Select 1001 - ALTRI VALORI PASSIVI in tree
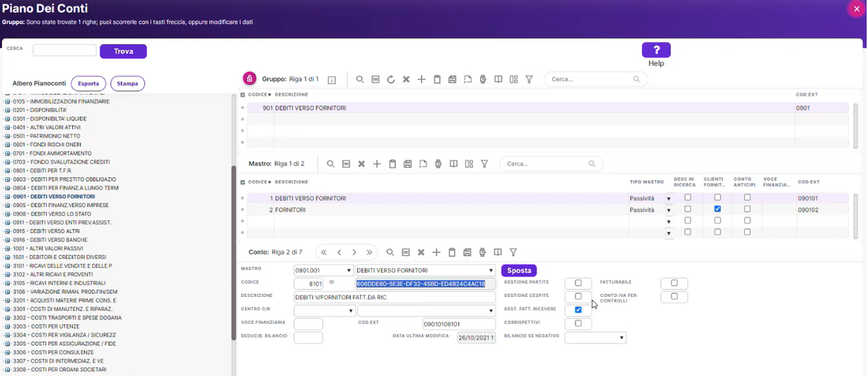This screenshot has height=376, width=868. click(x=47, y=249)
